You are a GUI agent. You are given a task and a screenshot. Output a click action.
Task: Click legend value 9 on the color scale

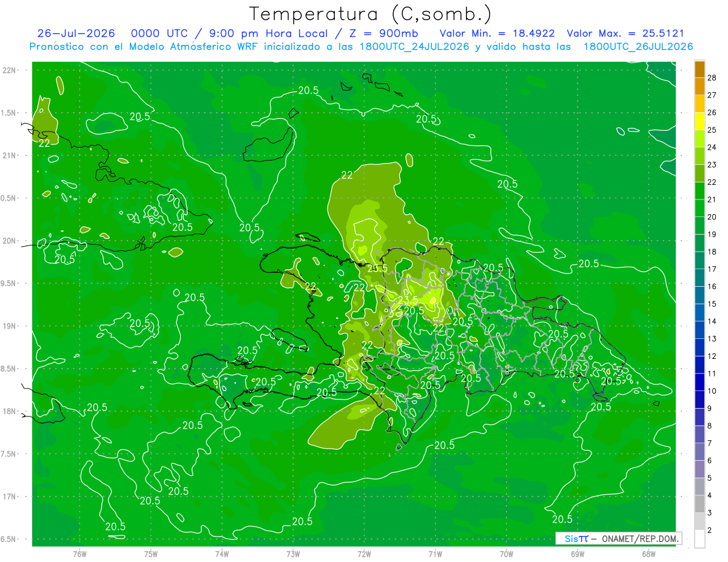tap(710, 408)
